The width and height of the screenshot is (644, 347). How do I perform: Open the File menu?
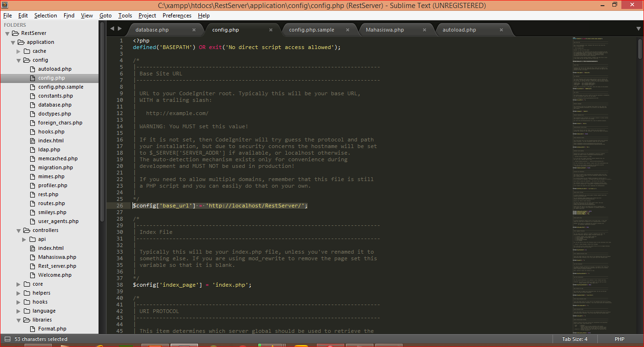coord(8,16)
